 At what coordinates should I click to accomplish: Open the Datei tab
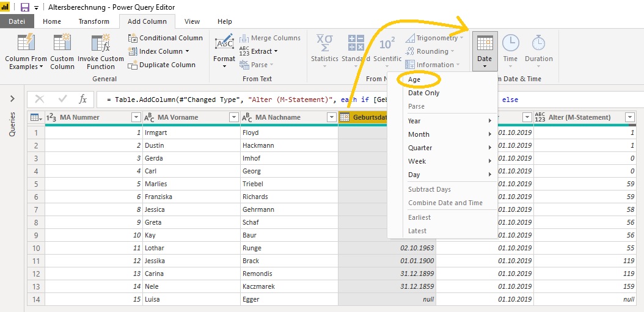coord(17,21)
